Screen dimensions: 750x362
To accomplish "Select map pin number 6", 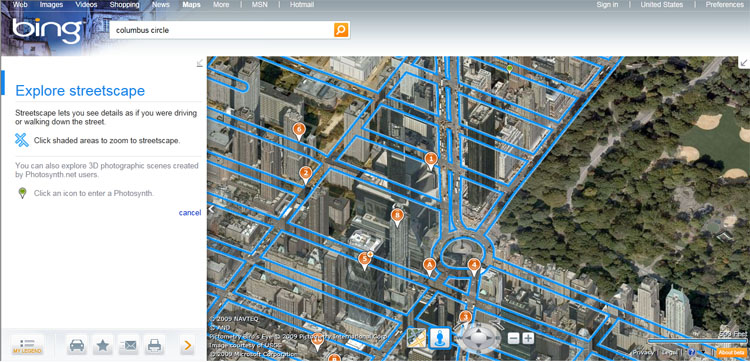I will (x=299, y=131).
